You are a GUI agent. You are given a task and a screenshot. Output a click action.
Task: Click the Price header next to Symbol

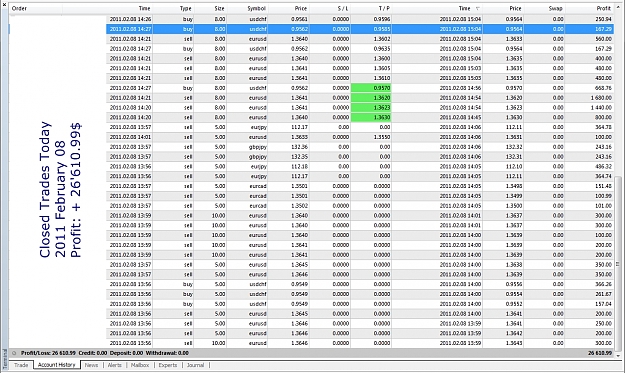click(301, 8)
